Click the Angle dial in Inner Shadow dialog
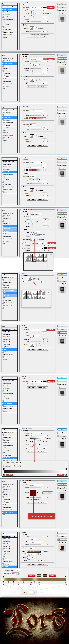This screenshot has width=69, height=644. coord(32,65)
